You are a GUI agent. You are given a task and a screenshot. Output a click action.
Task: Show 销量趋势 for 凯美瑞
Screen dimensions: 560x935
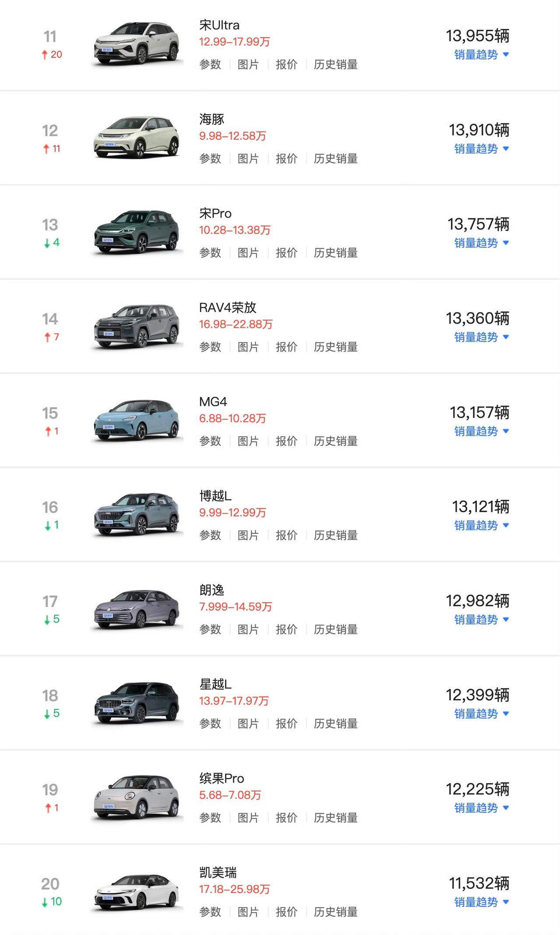[x=481, y=902]
